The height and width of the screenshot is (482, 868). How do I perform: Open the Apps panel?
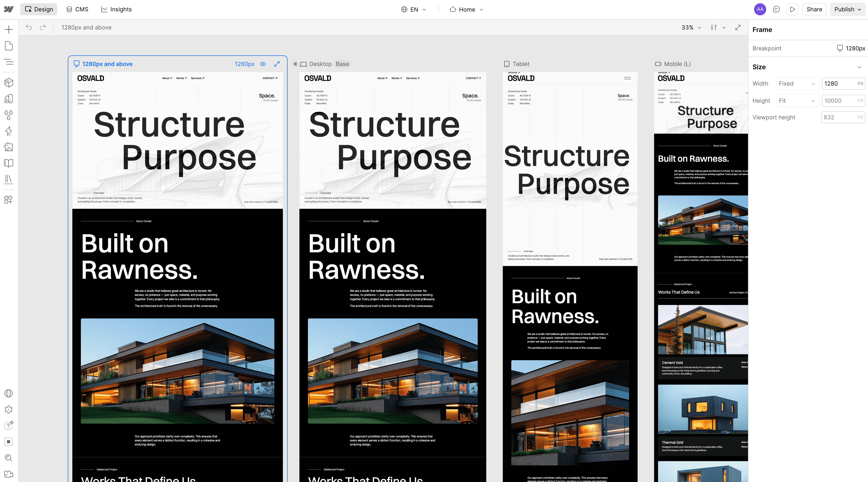[9, 200]
